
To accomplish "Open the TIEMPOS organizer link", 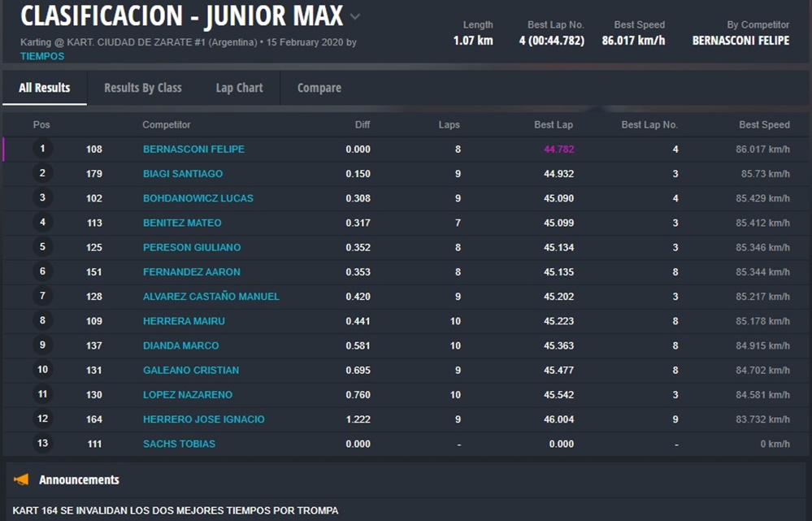I will pyautogui.click(x=42, y=56).
